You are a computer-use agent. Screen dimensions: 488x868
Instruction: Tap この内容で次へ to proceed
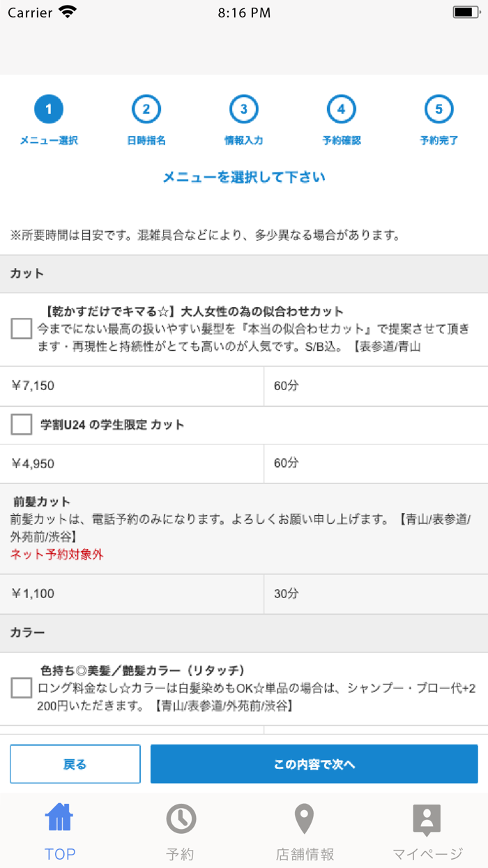pyautogui.click(x=314, y=764)
